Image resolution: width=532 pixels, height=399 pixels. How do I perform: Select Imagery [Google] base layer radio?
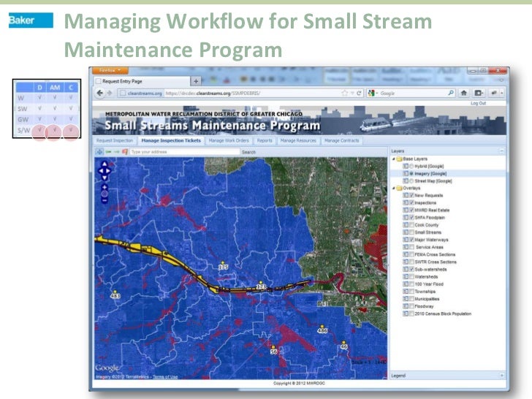[x=411, y=173]
